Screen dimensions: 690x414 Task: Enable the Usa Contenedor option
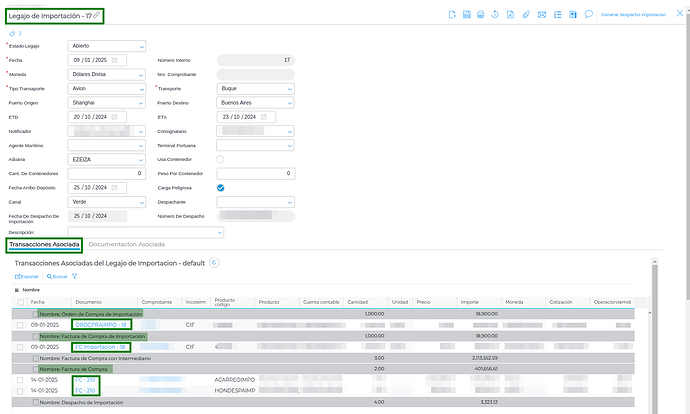coord(220,159)
